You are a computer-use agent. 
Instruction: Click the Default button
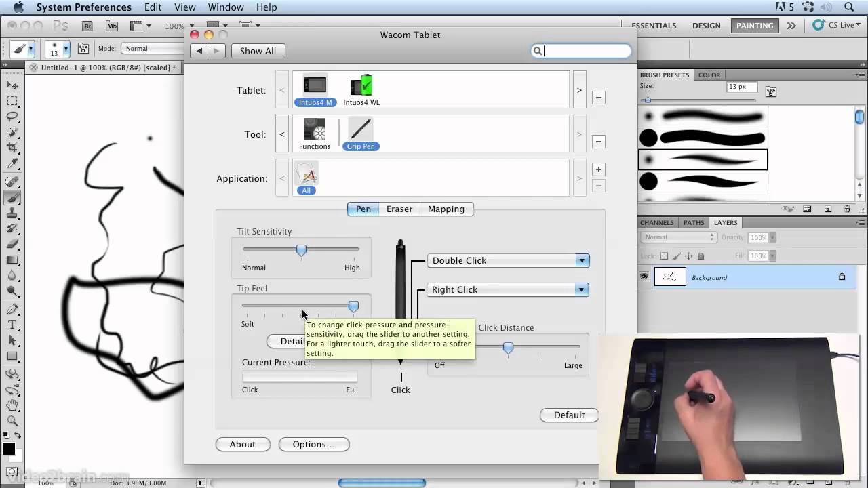(x=569, y=415)
